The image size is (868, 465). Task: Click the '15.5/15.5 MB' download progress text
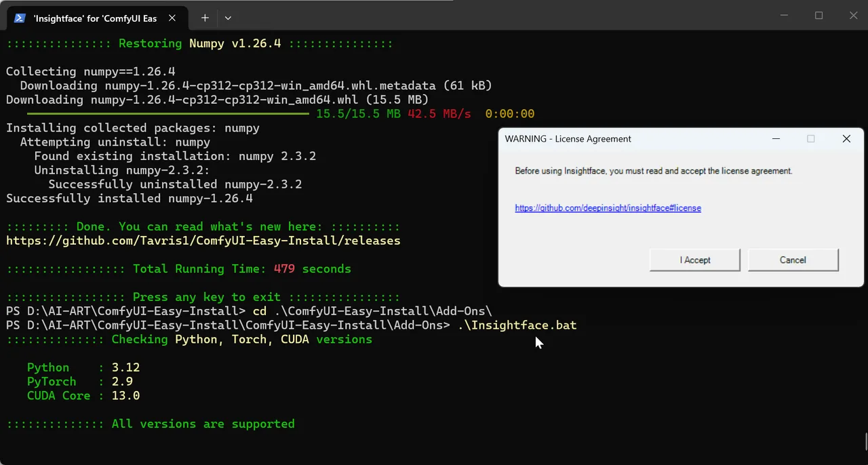(358, 114)
